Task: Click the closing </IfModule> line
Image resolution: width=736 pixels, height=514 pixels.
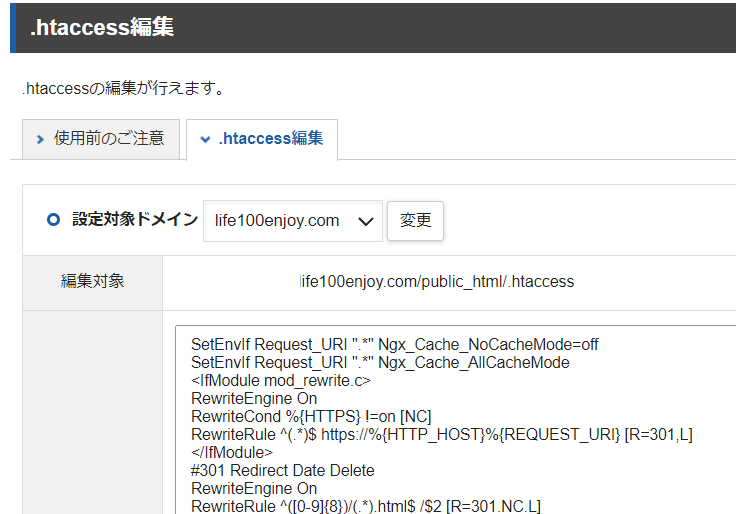Action: [x=232, y=453]
